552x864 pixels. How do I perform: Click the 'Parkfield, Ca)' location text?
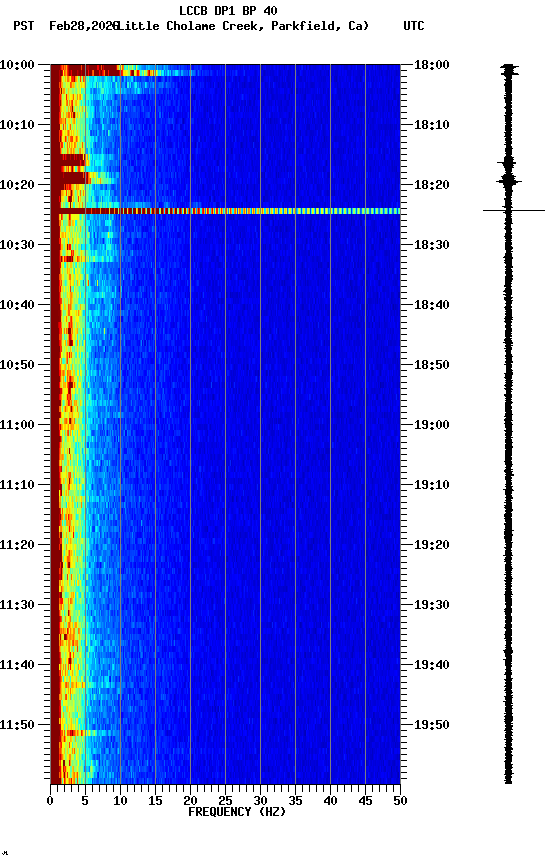tap(320, 26)
